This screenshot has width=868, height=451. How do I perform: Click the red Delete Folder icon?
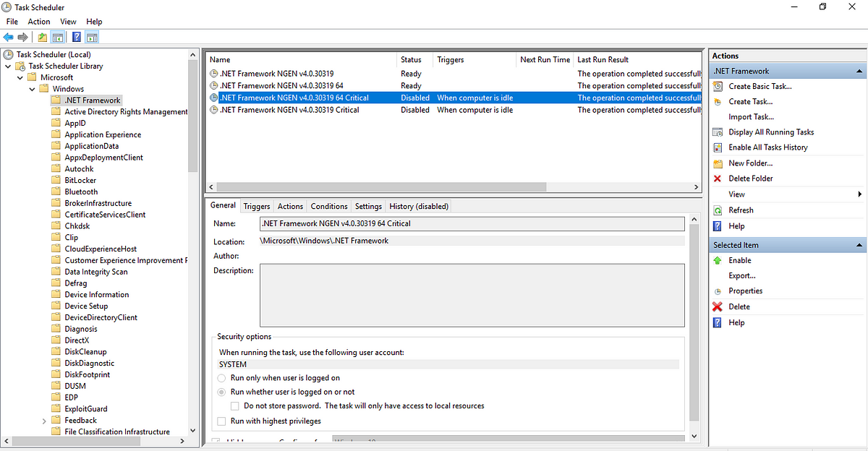click(x=718, y=179)
